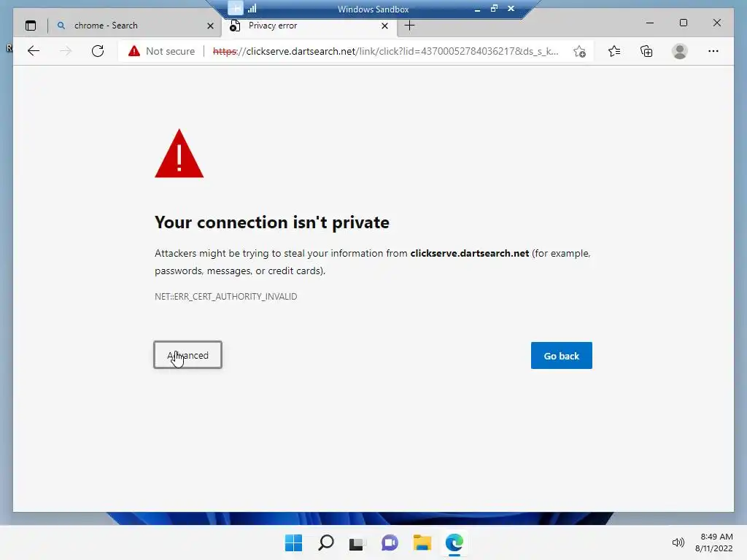Open a new tab with plus icon
Image resolution: width=747 pixels, height=560 pixels.
(x=410, y=26)
